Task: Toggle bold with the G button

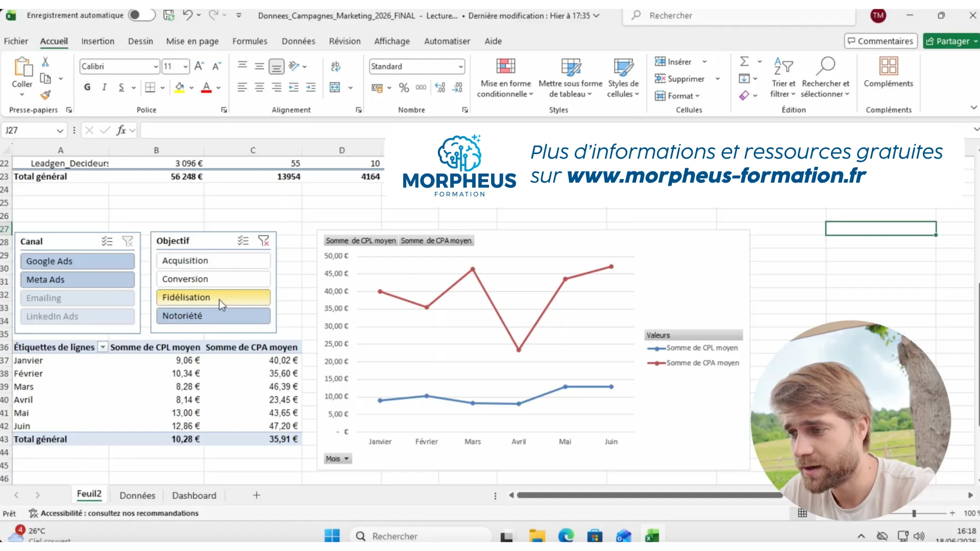Action: click(x=87, y=87)
